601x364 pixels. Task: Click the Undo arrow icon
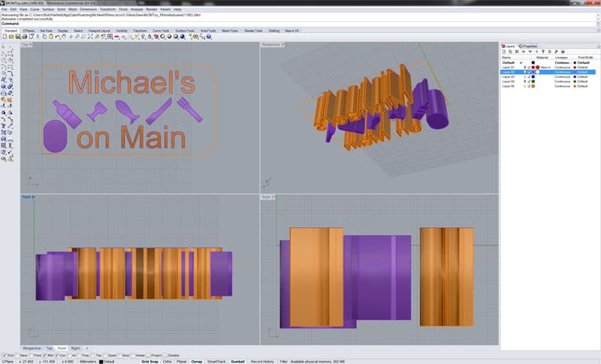pos(58,36)
